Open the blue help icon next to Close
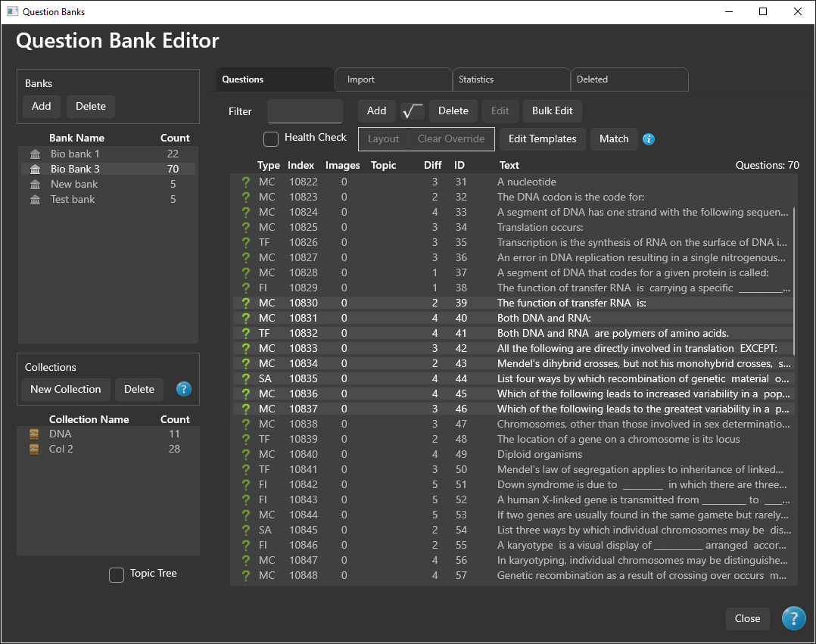 [x=793, y=618]
